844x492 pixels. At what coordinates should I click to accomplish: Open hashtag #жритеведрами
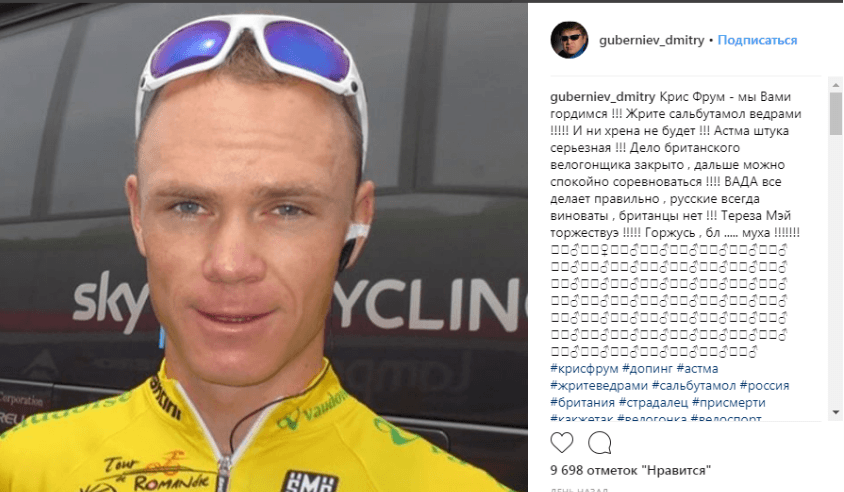(599, 386)
